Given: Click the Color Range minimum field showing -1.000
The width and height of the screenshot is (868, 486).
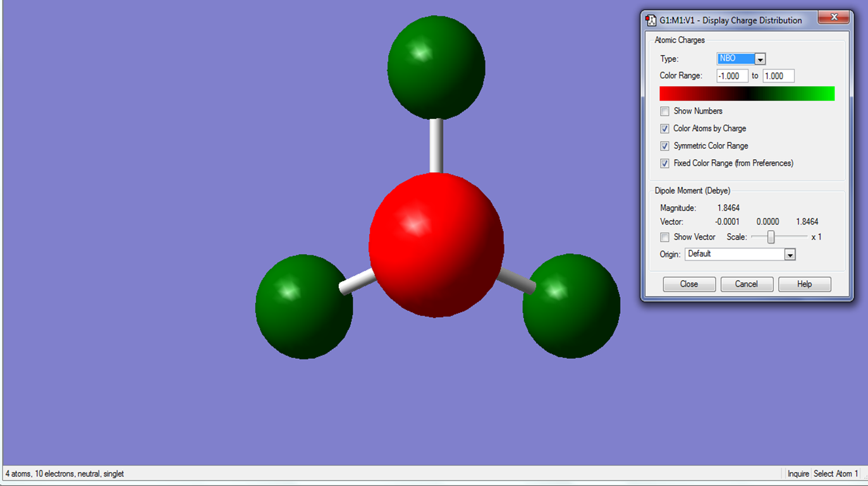Looking at the screenshot, I should pos(732,76).
